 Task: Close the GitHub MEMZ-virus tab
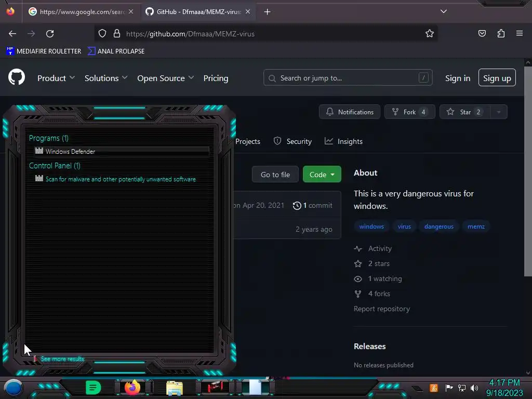click(248, 11)
